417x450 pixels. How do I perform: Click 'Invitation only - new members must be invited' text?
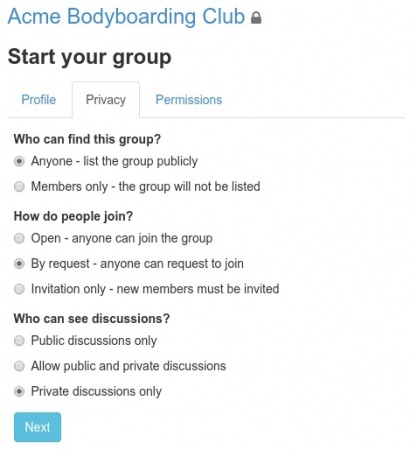pyautogui.click(x=155, y=289)
